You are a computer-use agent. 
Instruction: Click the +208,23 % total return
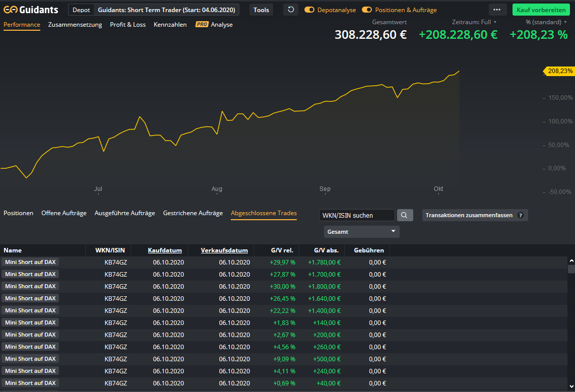pyautogui.click(x=539, y=34)
